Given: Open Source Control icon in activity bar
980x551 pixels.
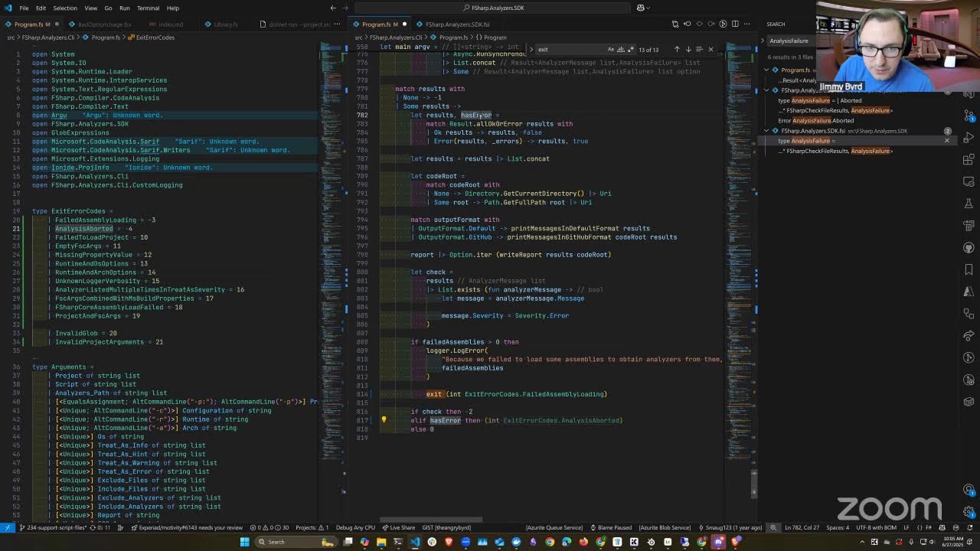Looking at the screenshot, I should coord(969,116).
